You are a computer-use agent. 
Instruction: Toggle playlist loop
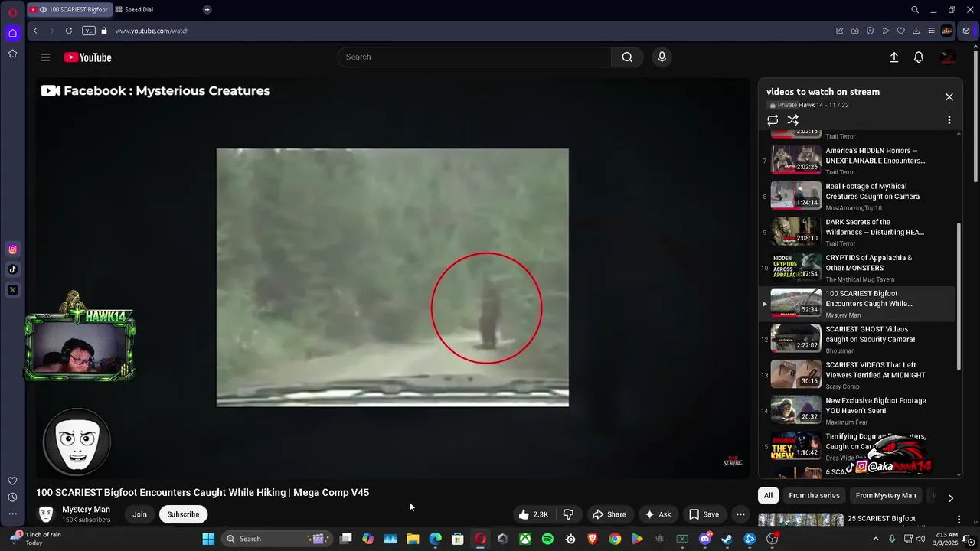pos(773,120)
